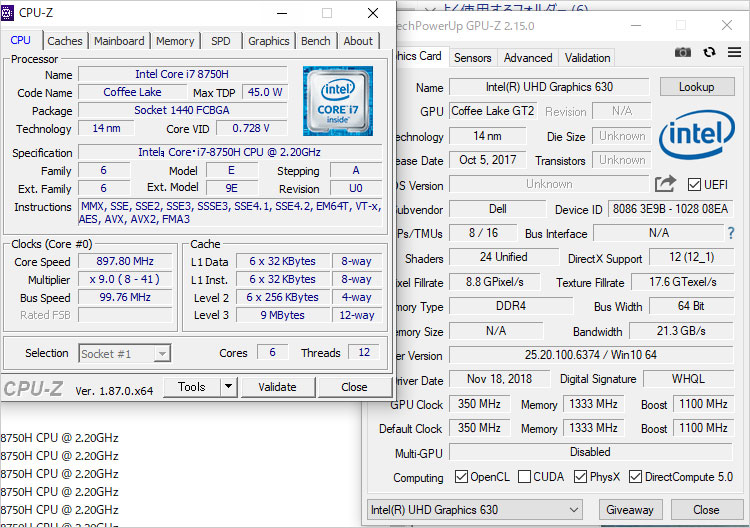
Task: Toggle the OpenCL checkbox
Action: tap(461, 476)
